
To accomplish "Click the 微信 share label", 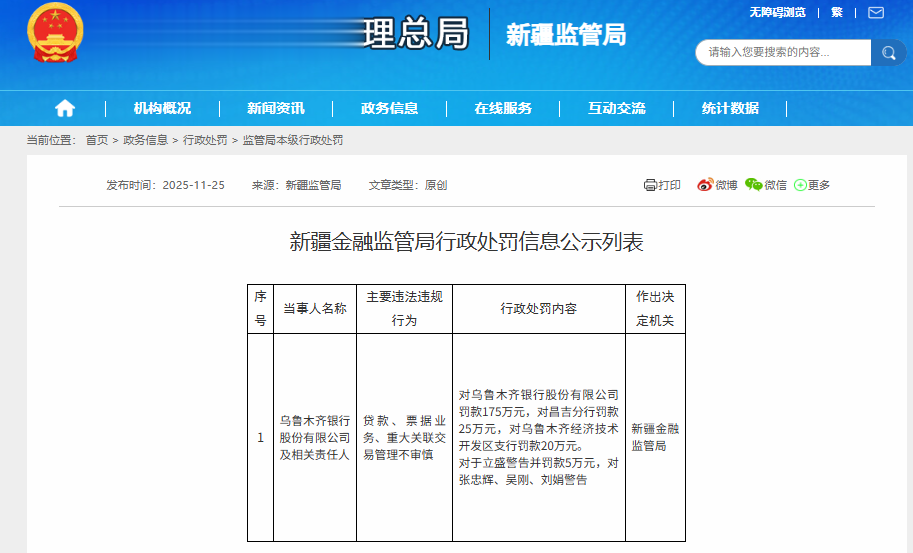I will (775, 185).
